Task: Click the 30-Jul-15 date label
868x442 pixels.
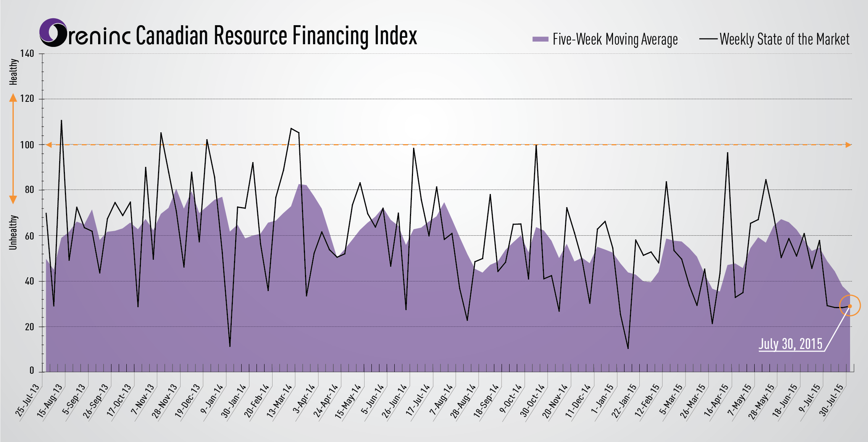Action: 832,400
